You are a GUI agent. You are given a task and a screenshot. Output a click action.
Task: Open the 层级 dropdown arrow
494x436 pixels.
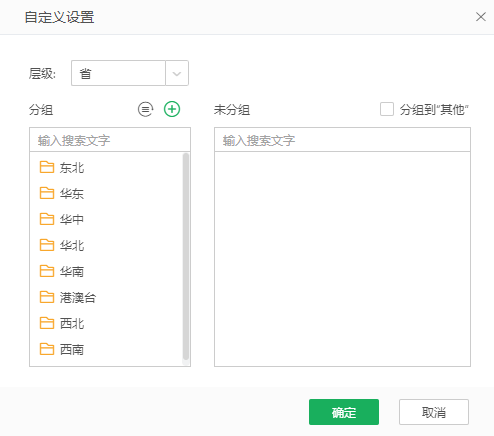[177, 73]
